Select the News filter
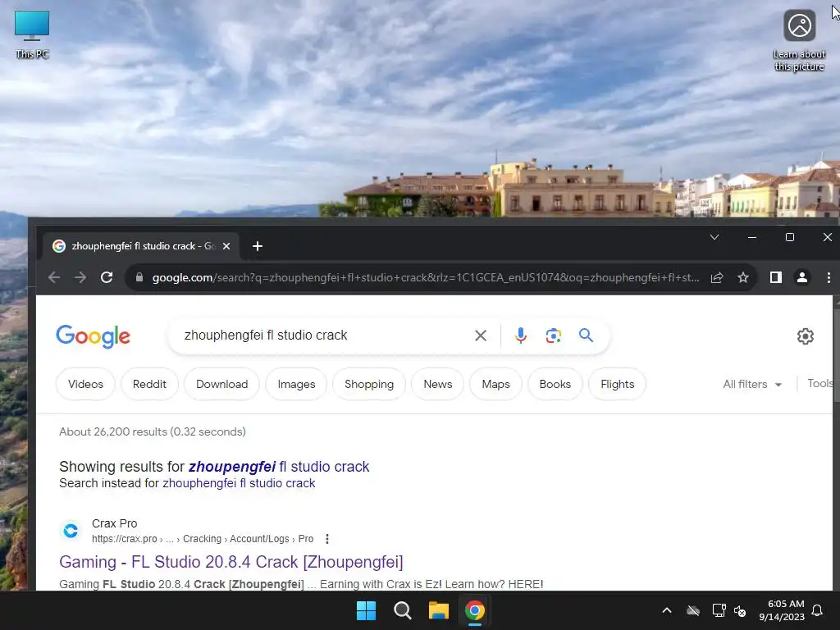This screenshot has height=630, width=840. 438,384
